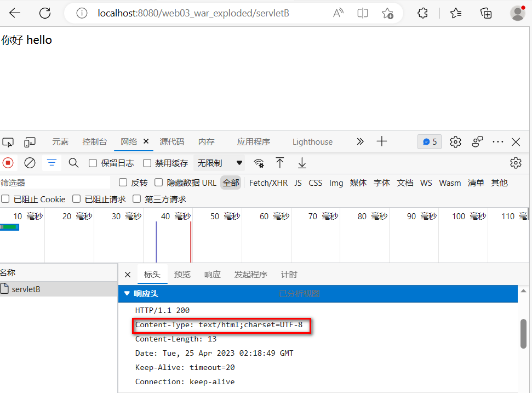Switch to the 控制台 tab
Image resolution: width=532 pixels, height=393 pixels.
click(x=94, y=142)
